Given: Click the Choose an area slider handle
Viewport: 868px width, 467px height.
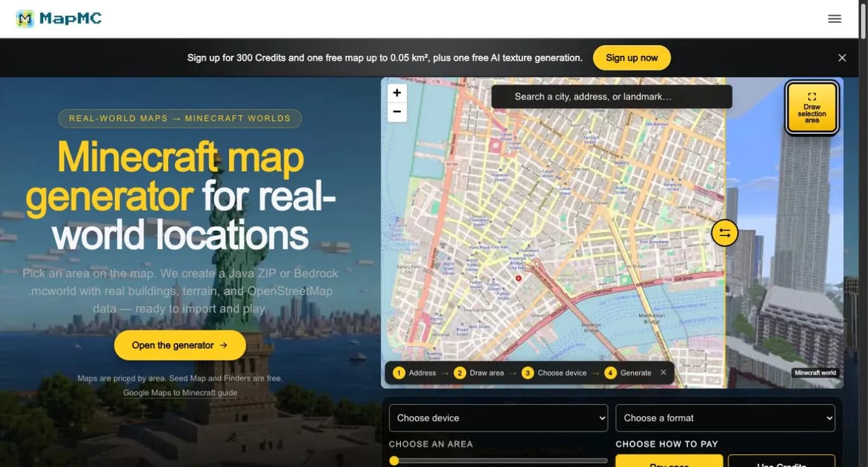Looking at the screenshot, I should (394, 461).
